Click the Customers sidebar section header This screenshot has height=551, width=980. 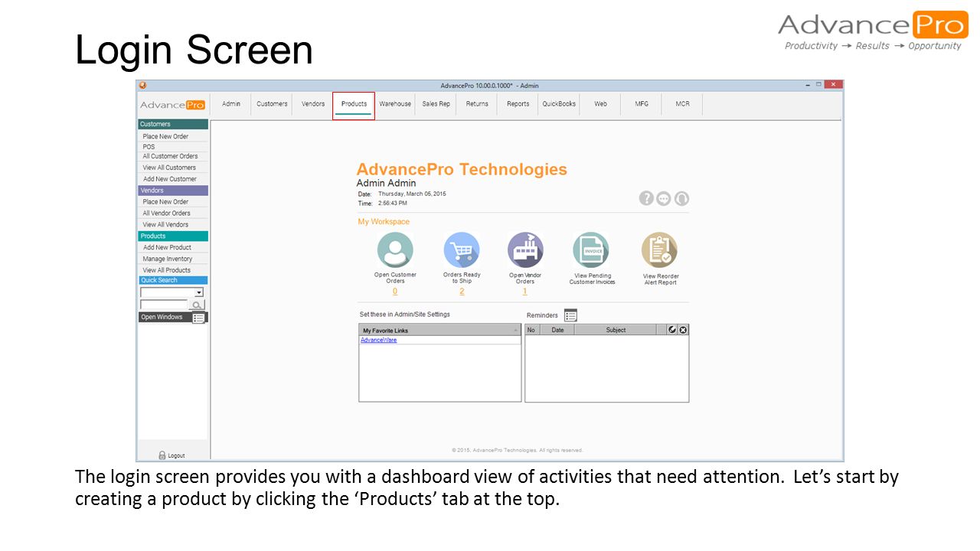(173, 124)
